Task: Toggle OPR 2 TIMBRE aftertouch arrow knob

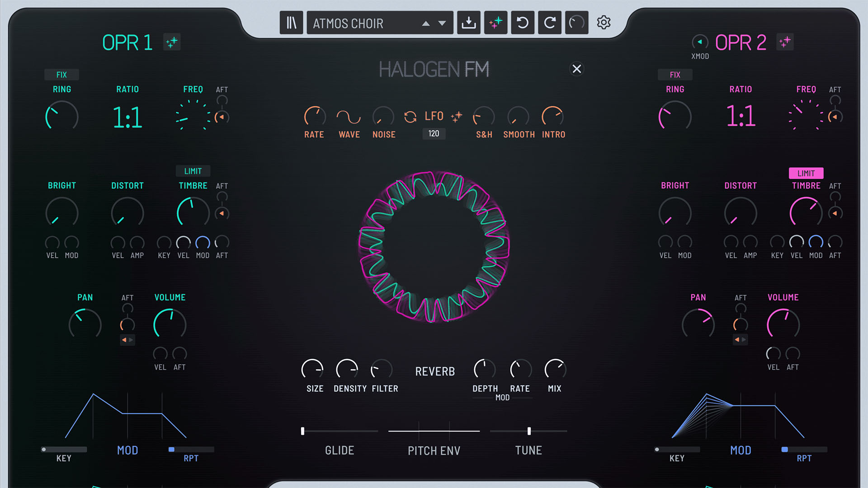Action: pyautogui.click(x=835, y=213)
